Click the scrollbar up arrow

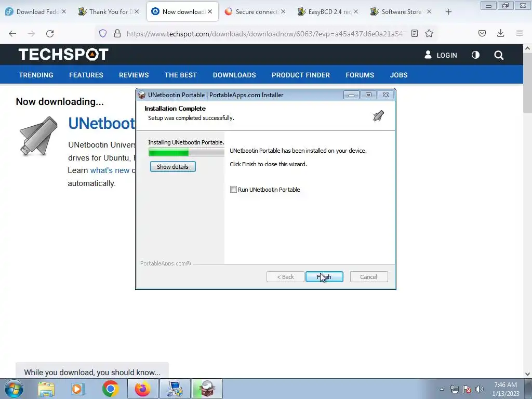(x=527, y=48)
